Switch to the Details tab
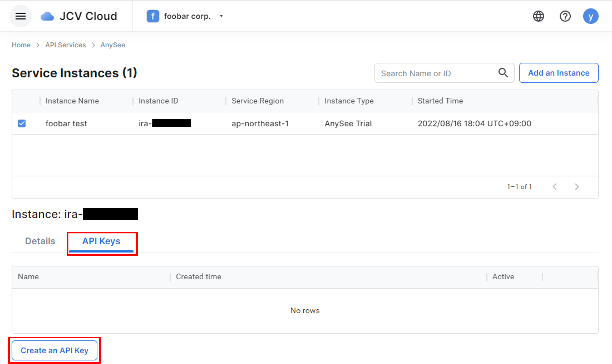This screenshot has width=612, height=364. pyautogui.click(x=40, y=241)
